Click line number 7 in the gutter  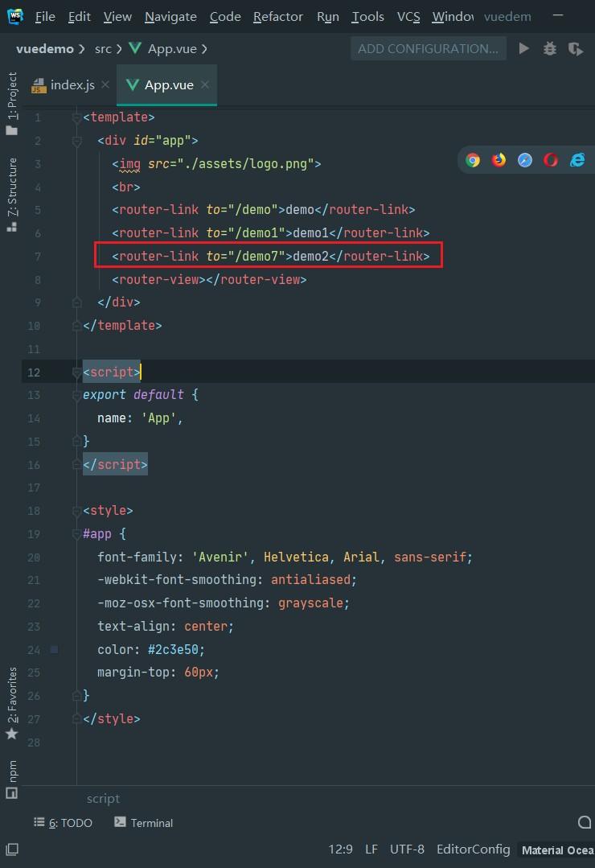38,257
